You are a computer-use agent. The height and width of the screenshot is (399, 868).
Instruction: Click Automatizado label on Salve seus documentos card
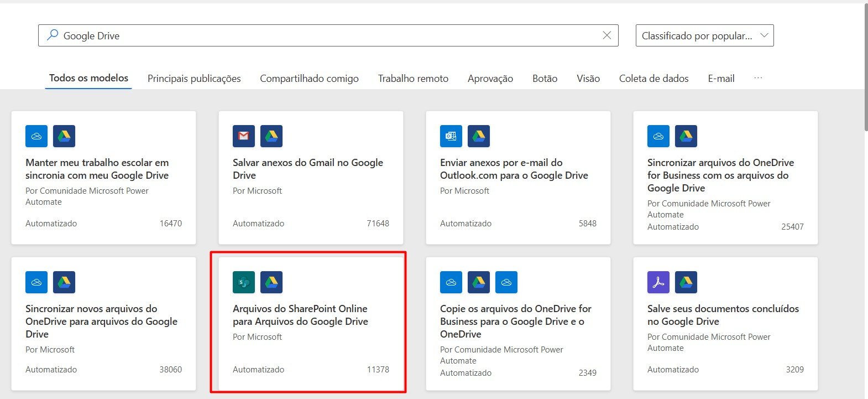pyautogui.click(x=673, y=370)
